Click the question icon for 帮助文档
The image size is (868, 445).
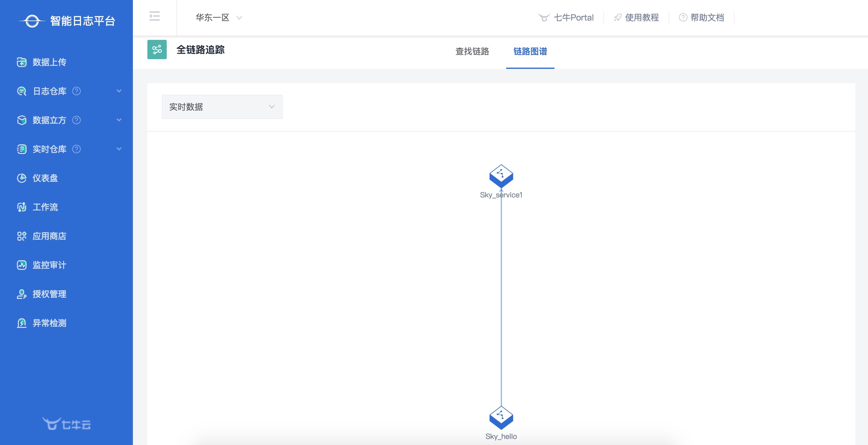(x=683, y=18)
